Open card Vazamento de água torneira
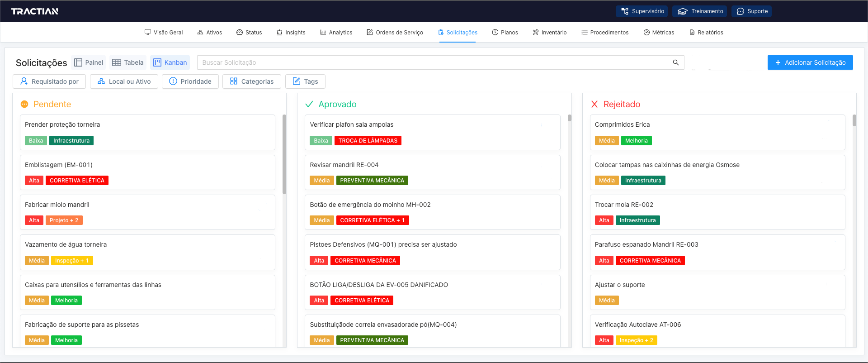Screen dimensions: 868x363 pos(147,252)
